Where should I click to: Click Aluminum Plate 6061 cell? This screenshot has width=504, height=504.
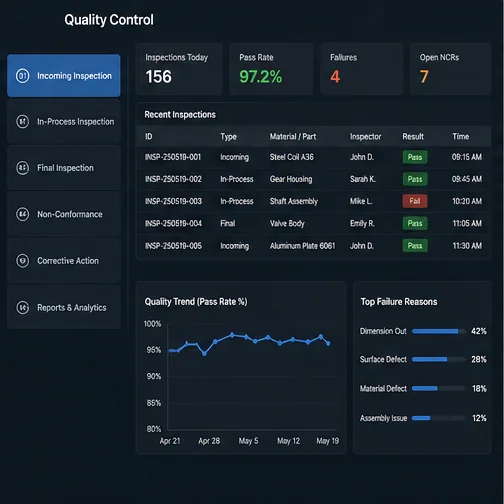point(302,246)
